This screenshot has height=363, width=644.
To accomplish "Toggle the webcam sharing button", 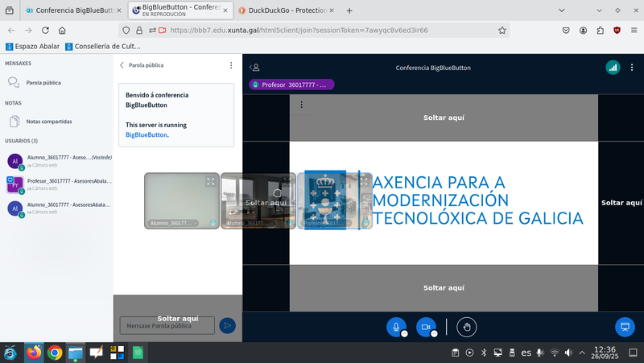I will click(425, 326).
